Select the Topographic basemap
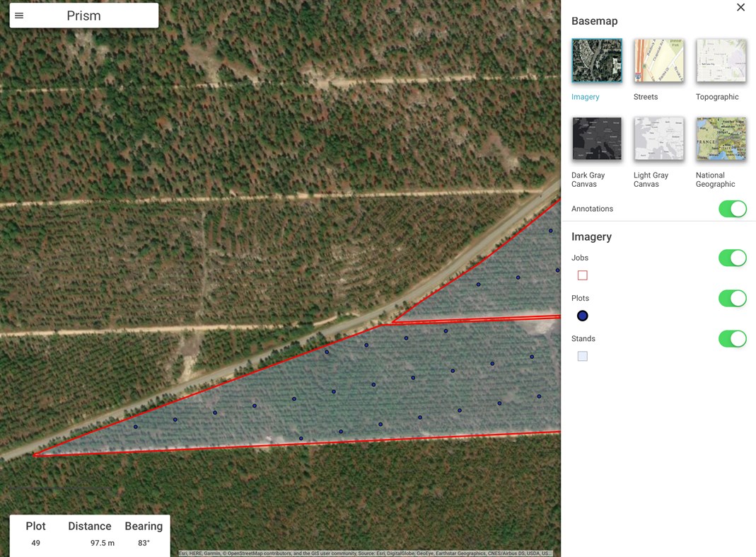The height and width of the screenshot is (557, 756). [721, 61]
